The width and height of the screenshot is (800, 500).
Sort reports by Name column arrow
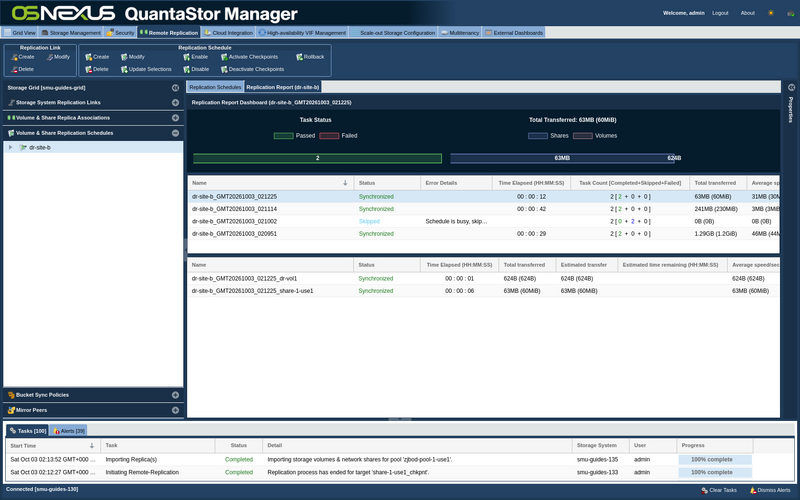(x=345, y=183)
